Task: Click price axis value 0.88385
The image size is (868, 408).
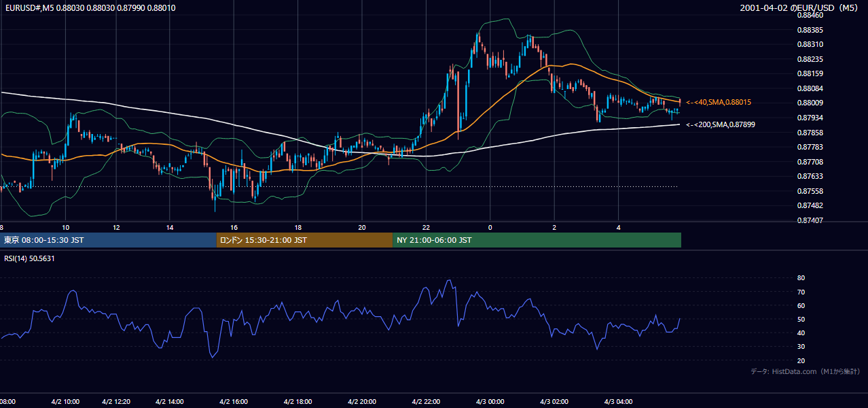Action: (x=810, y=30)
